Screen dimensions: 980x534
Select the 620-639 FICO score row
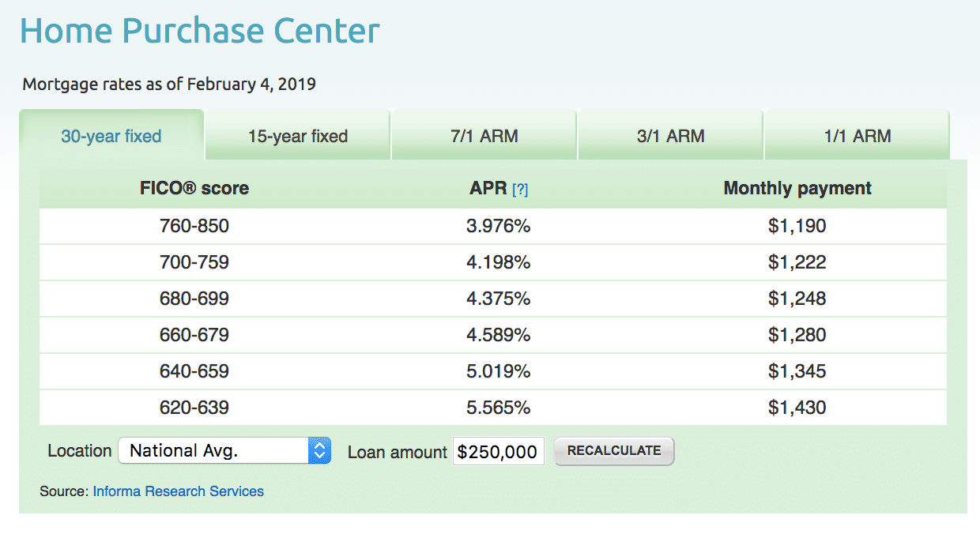[x=194, y=408]
